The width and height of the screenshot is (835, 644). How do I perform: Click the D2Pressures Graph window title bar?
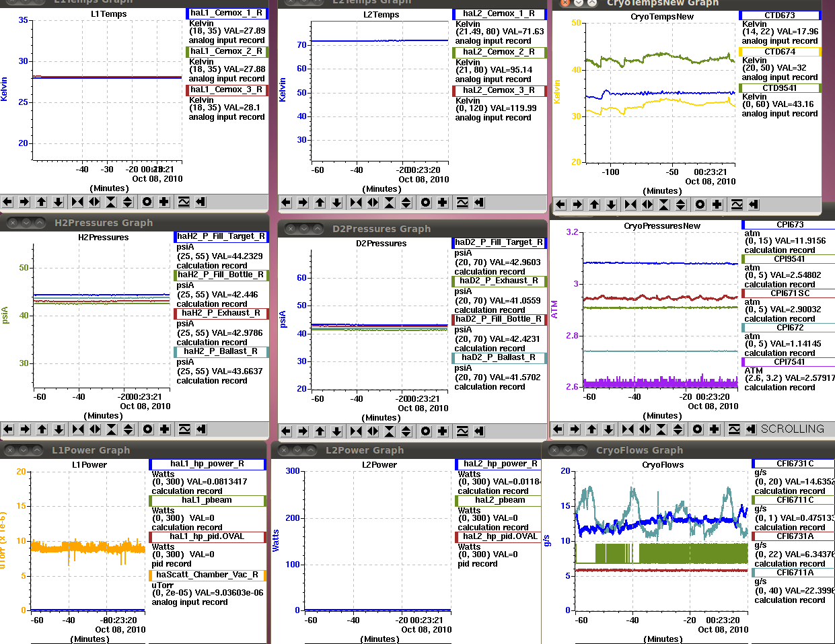click(412, 229)
